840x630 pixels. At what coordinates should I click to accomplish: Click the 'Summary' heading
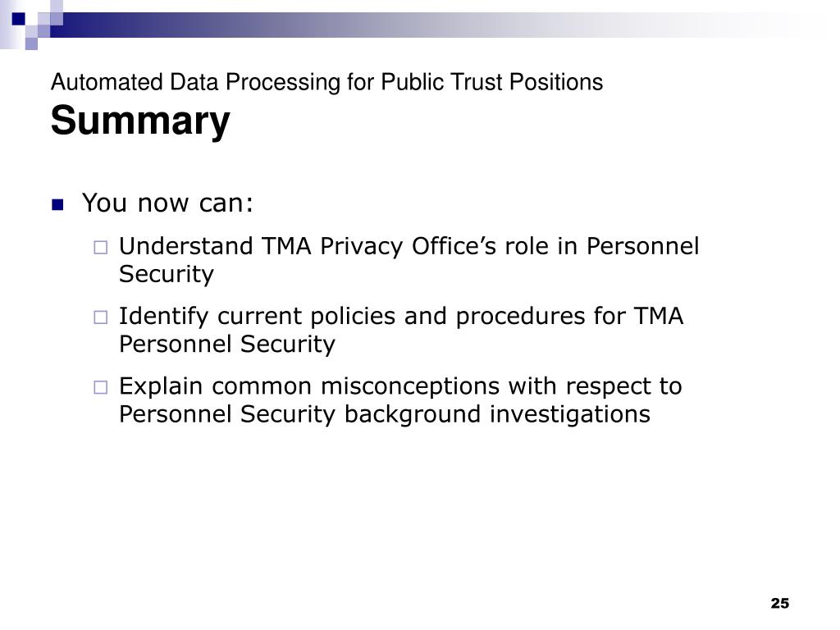tap(140, 121)
